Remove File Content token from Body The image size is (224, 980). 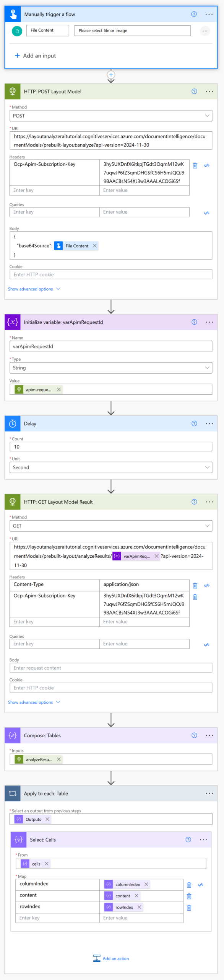click(95, 246)
